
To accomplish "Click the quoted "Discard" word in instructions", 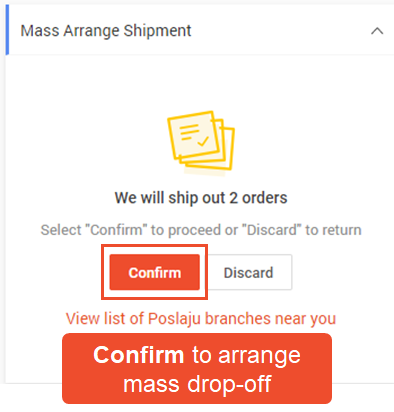I will pyautogui.click(x=272, y=230).
